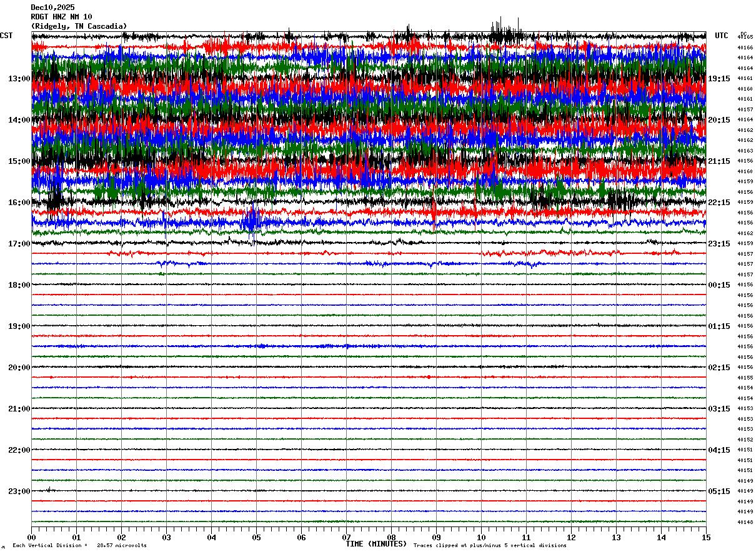Click minute tick label 15 on time axis
This screenshot has width=756, height=554.
[706, 537]
